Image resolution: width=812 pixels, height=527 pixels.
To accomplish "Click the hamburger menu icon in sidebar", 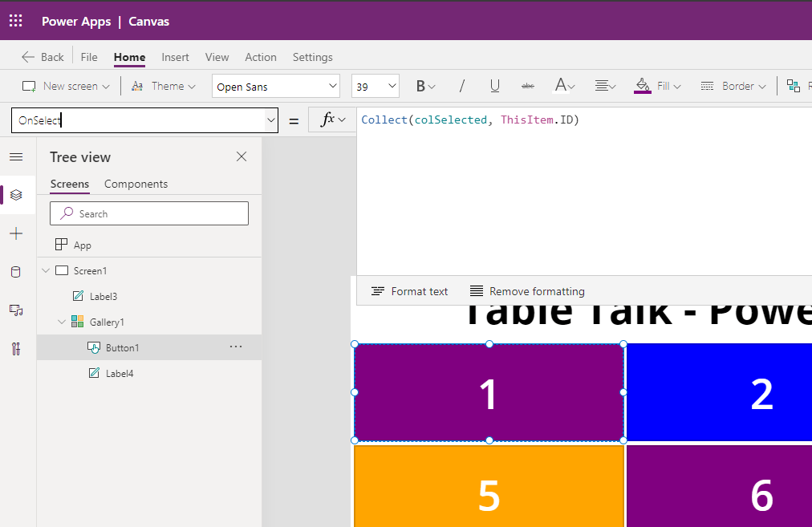I will tap(16, 157).
